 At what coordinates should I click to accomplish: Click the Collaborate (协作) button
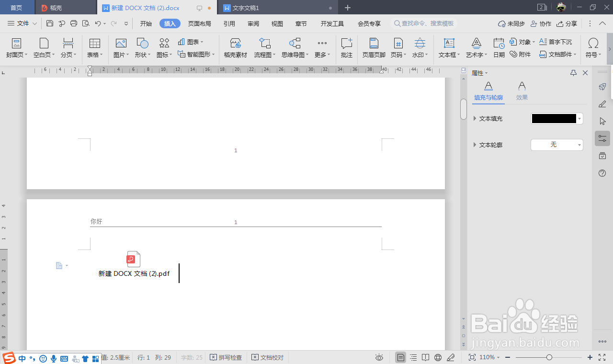pos(541,23)
